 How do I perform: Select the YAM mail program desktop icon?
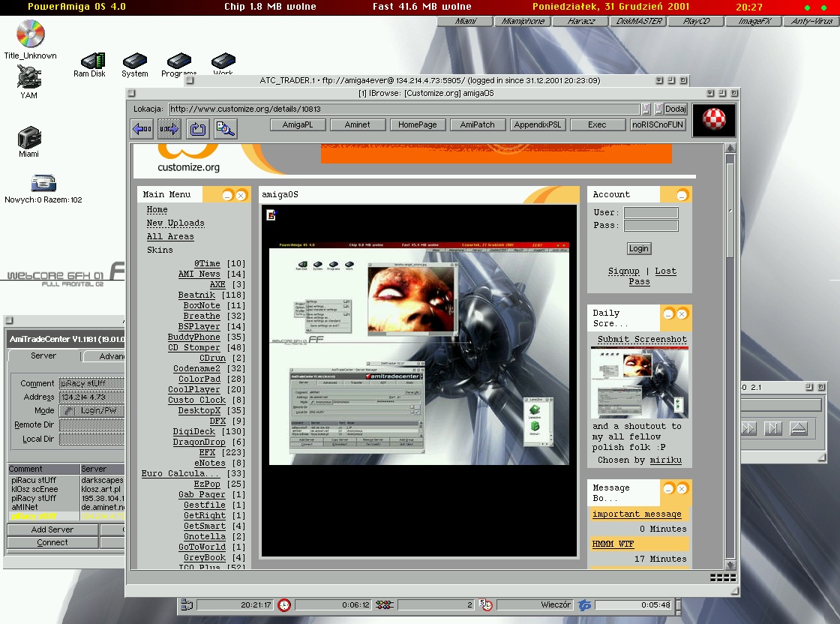coord(29,76)
